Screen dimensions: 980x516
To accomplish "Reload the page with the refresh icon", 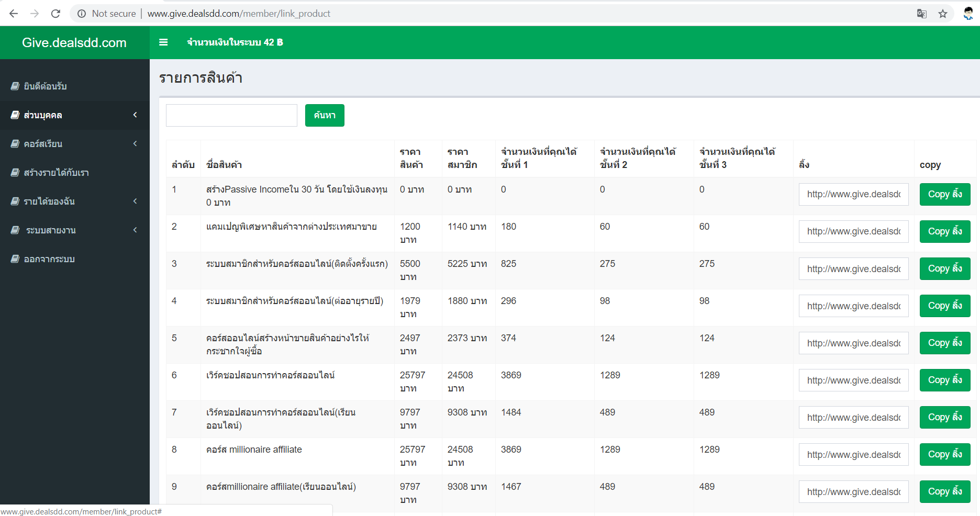I will pyautogui.click(x=55, y=14).
